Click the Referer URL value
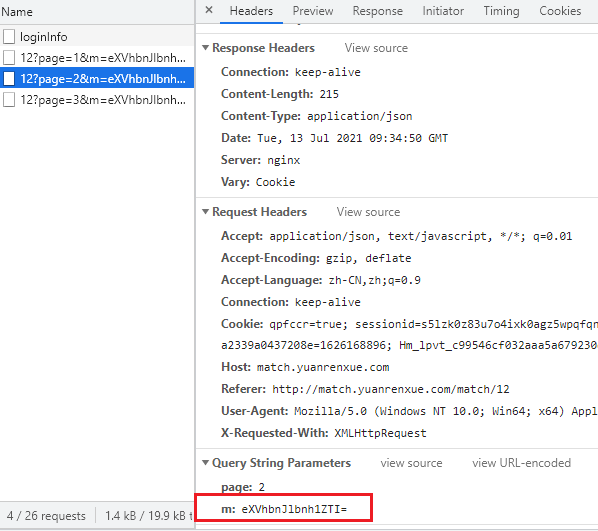This screenshot has width=598, height=531. [391, 389]
